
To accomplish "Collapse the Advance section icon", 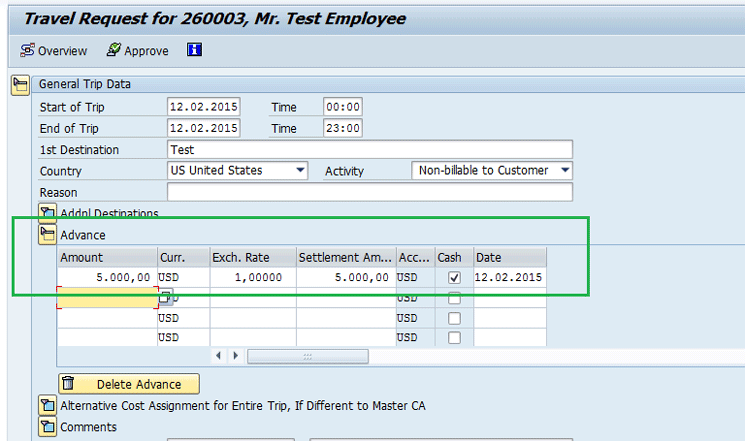I will click(47, 235).
